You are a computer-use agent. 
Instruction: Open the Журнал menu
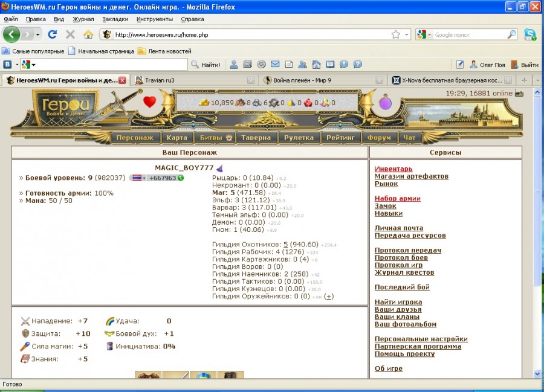point(83,19)
